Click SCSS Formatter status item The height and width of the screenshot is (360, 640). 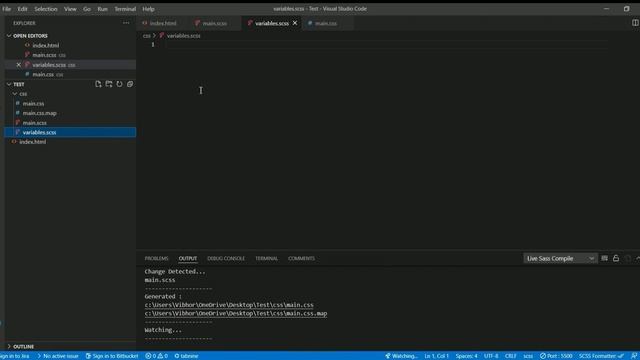tap(601, 356)
